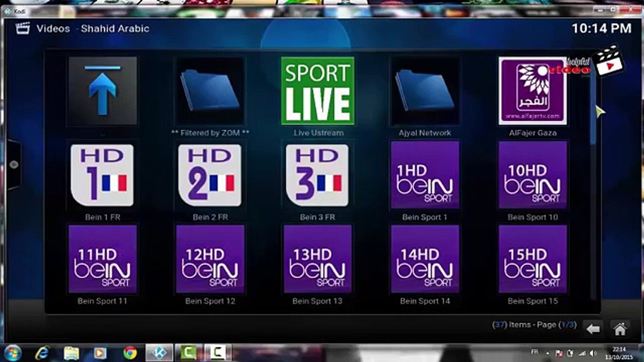Image resolution: width=644 pixels, height=362 pixels.
Task: Open Bein Sport 12 HD tile
Action: [x=210, y=259]
